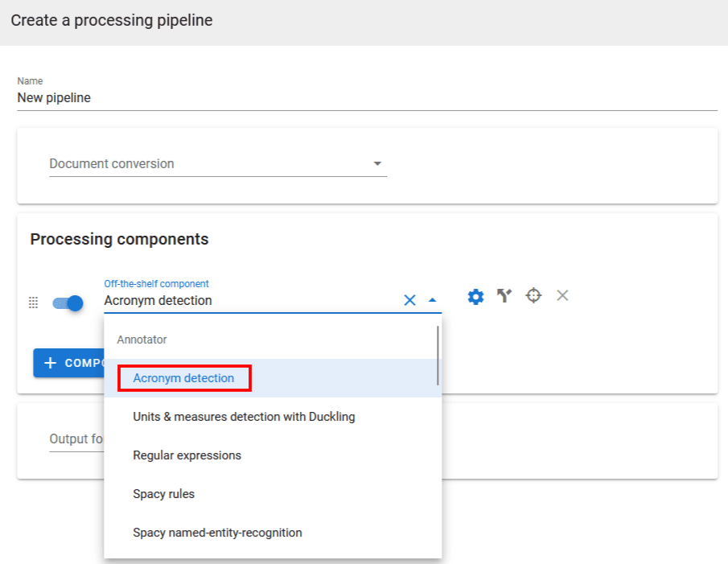Focus the Off-the-shelf component text field
The image size is (728, 564).
tap(249, 301)
